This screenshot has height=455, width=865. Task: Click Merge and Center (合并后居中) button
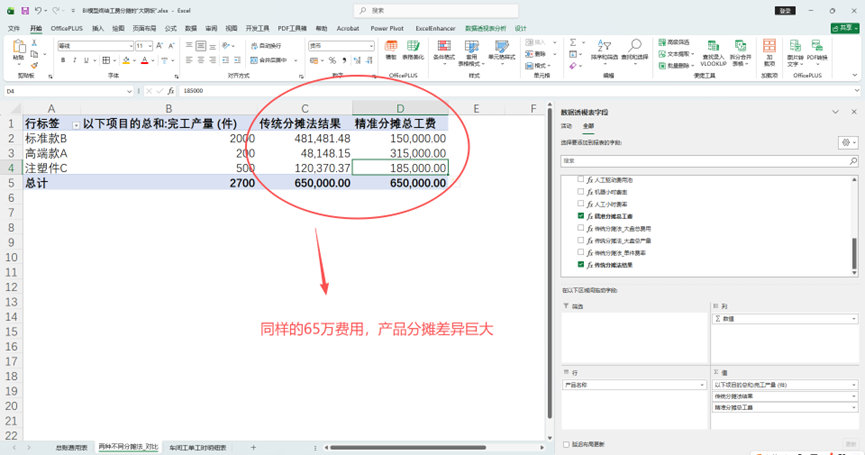269,60
